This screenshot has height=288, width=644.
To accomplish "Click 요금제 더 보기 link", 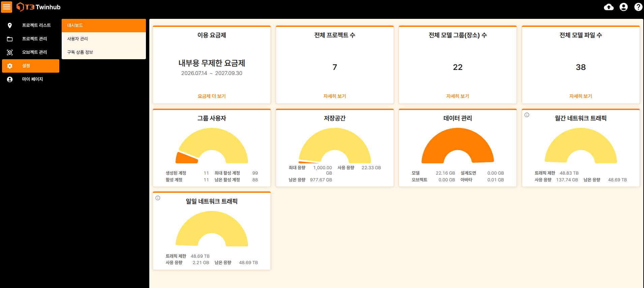I will coord(212,96).
